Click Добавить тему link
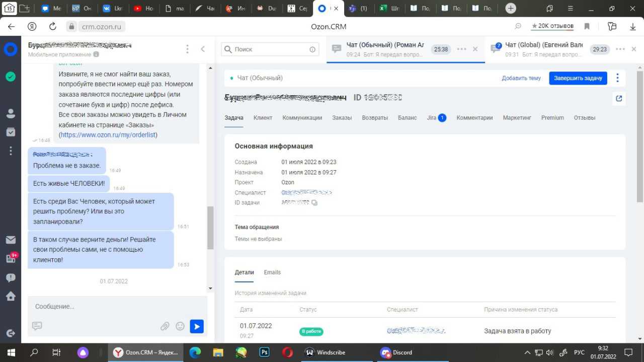Viewport: 644px width, 362px height. tap(521, 78)
